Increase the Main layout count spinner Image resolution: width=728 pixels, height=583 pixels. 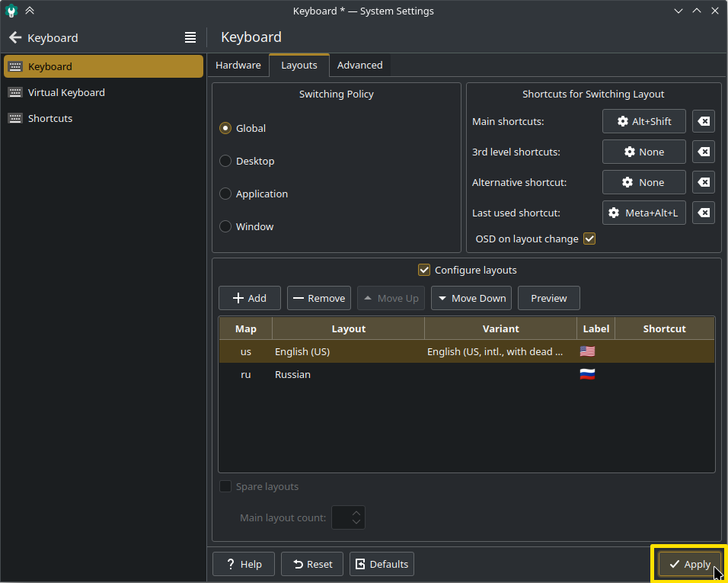point(356,512)
